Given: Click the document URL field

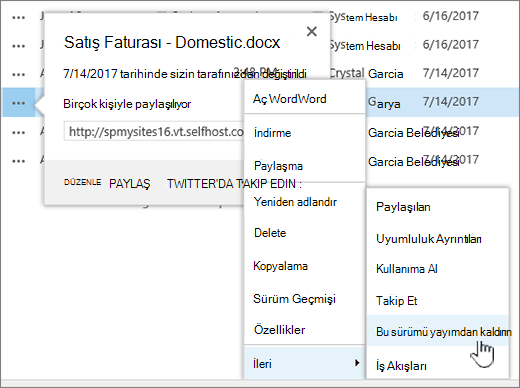Looking at the screenshot, I should pyautogui.click(x=154, y=132).
